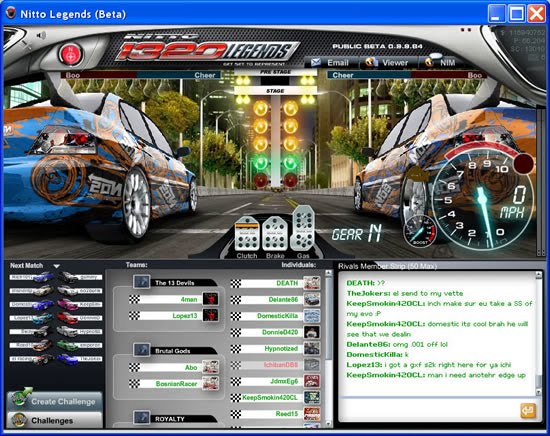Focus the chat message input field

(430, 410)
